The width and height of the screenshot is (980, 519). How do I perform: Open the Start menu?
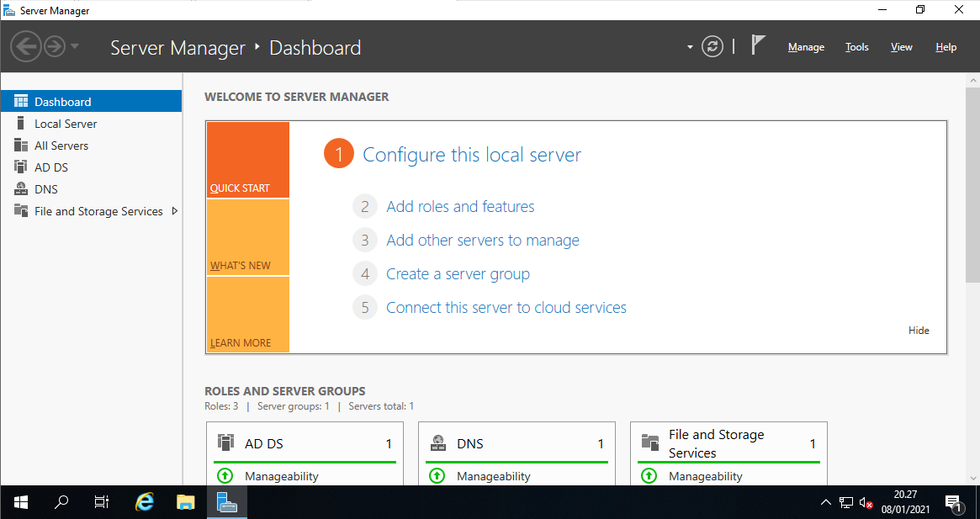[x=19, y=502]
